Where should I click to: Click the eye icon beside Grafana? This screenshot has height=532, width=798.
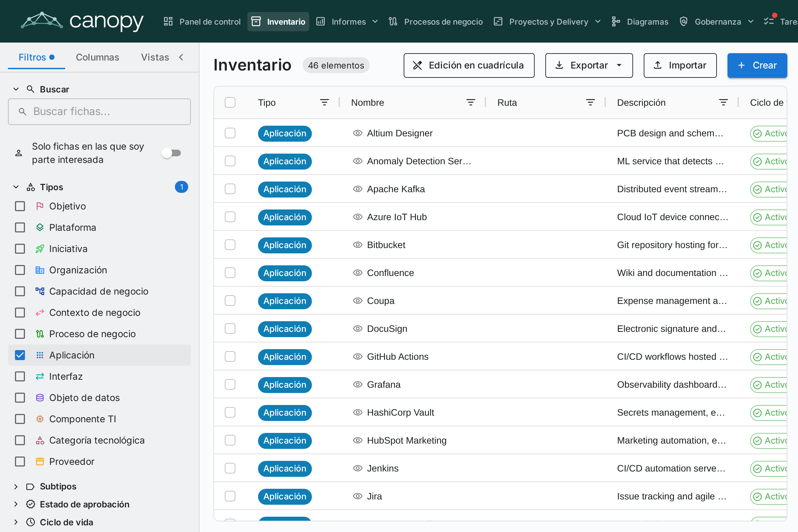[x=358, y=384]
